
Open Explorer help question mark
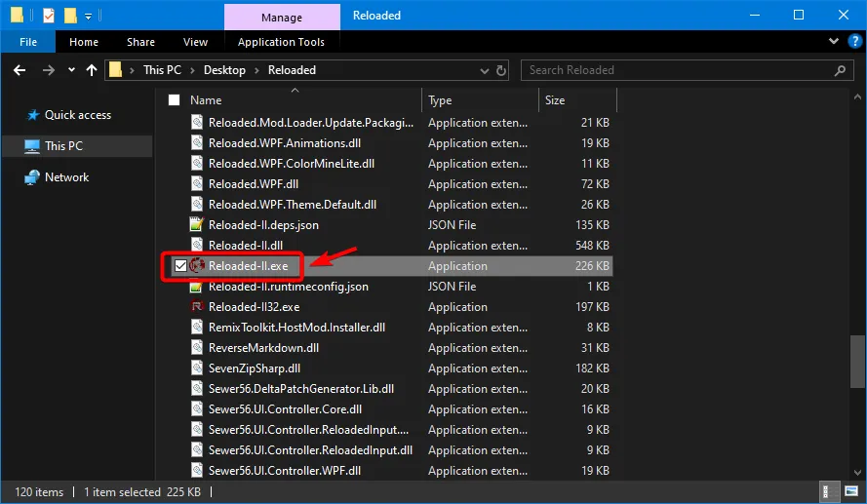pyautogui.click(x=855, y=42)
